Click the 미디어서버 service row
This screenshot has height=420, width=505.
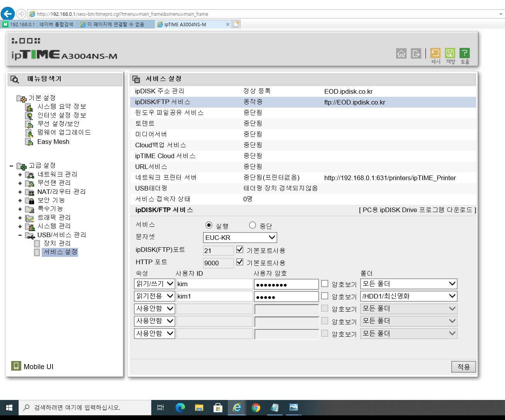pyautogui.click(x=303, y=134)
